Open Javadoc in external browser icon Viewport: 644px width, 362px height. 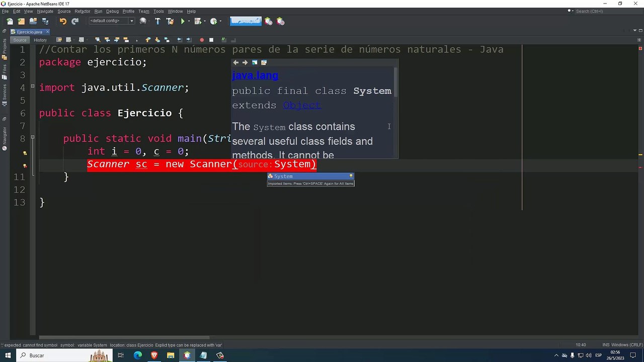click(255, 62)
